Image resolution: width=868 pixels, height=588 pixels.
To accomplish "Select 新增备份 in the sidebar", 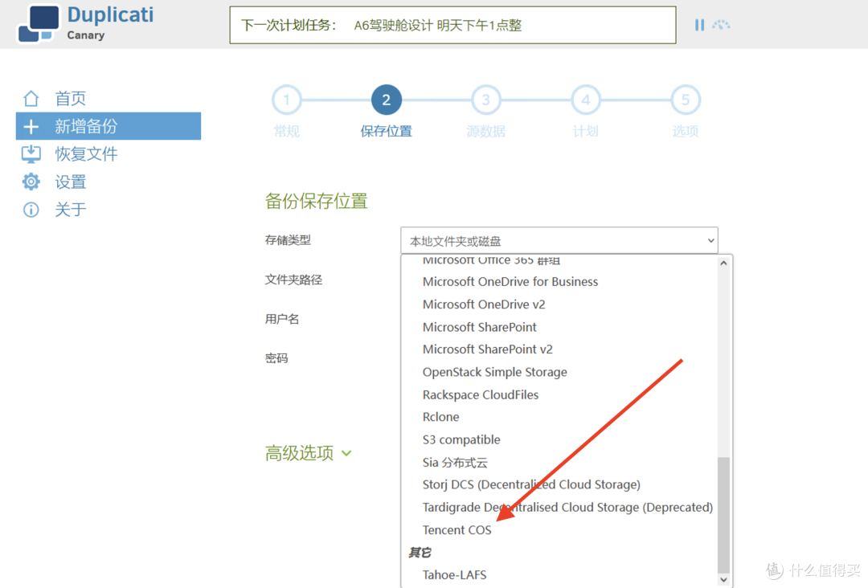I will [108, 126].
